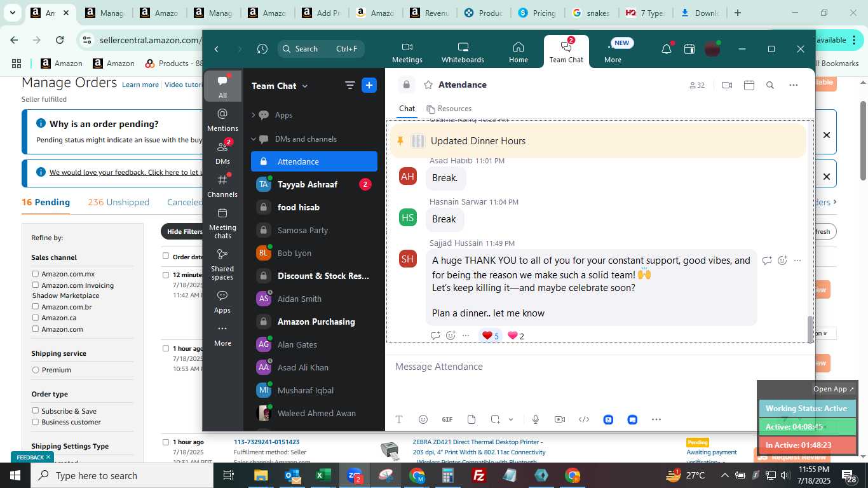
Task: Open Apps in the left sidebar
Action: (222, 302)
